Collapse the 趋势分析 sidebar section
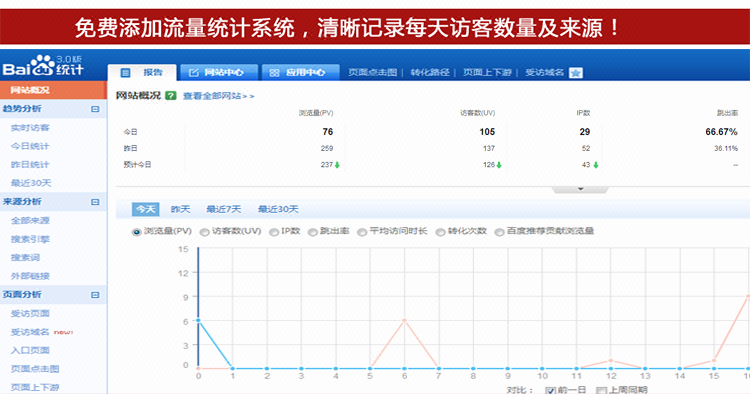The width and height of the screenshot is (750, 394). 95,109
